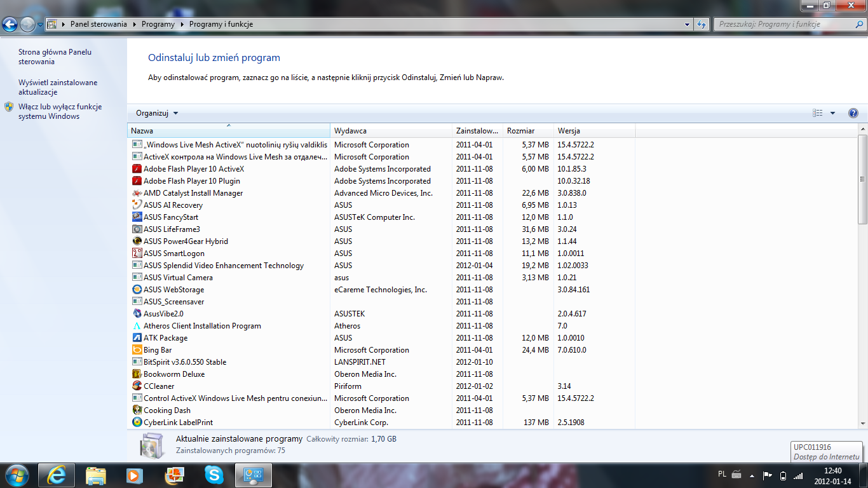The height and width of the screenshot is (488, 868).
Task: Click the LANSPIRIT.NET publisher cell
Action: coord(360,362)
